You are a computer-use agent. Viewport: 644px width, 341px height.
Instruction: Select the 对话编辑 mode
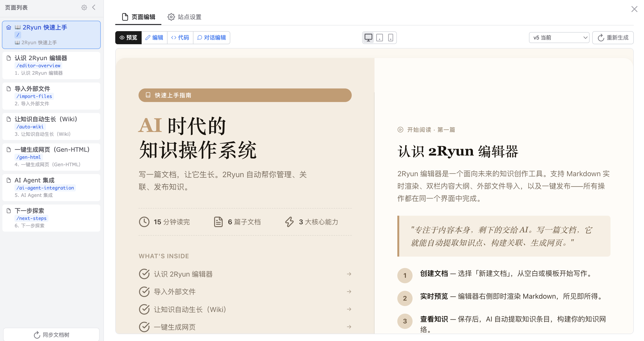[211, 38]
